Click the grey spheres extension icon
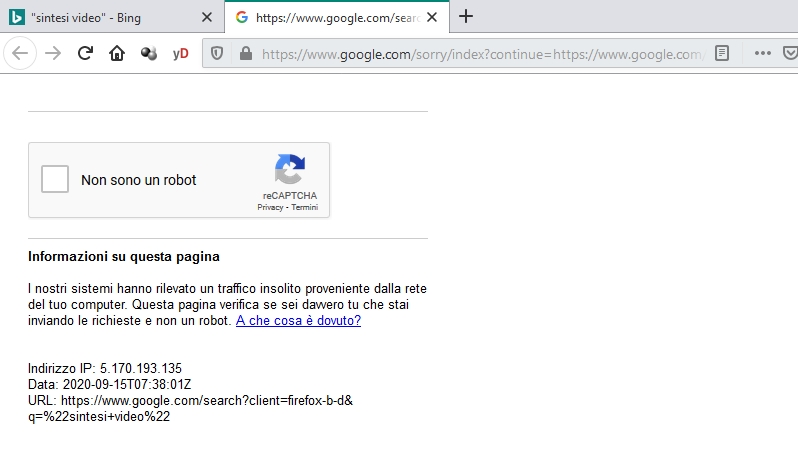This screenshot has height=450, width=798. [x=149, y=53]
